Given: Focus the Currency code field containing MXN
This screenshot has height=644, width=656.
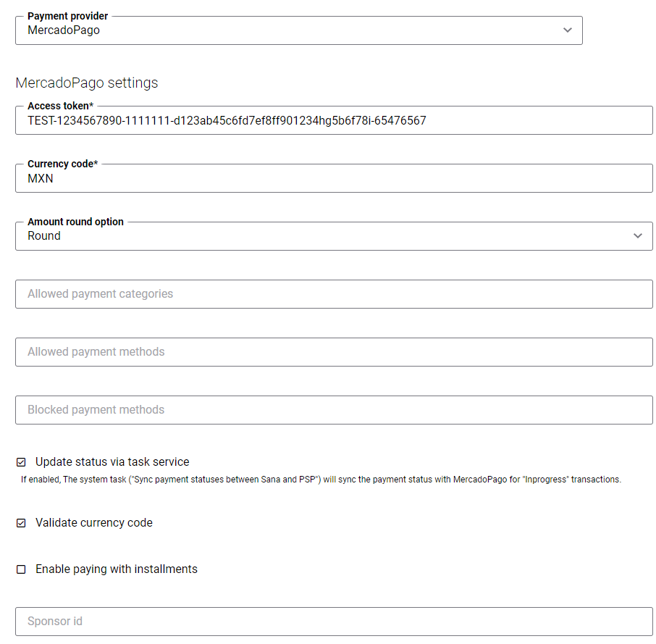Looking at the screenshot, I should (x=334, y=178).
